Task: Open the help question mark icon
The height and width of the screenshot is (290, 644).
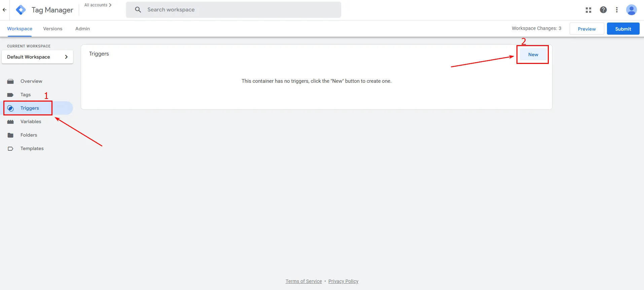Action: click(603, 10)
